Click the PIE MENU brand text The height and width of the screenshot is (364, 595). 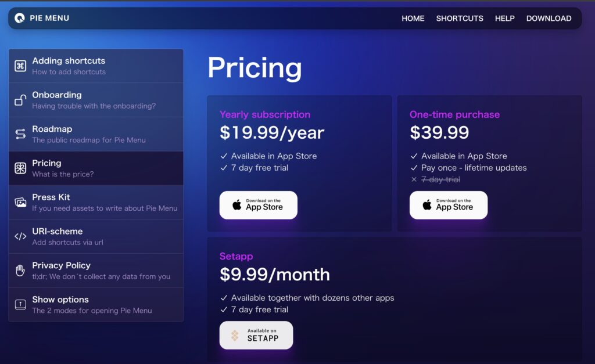point(49,18)
